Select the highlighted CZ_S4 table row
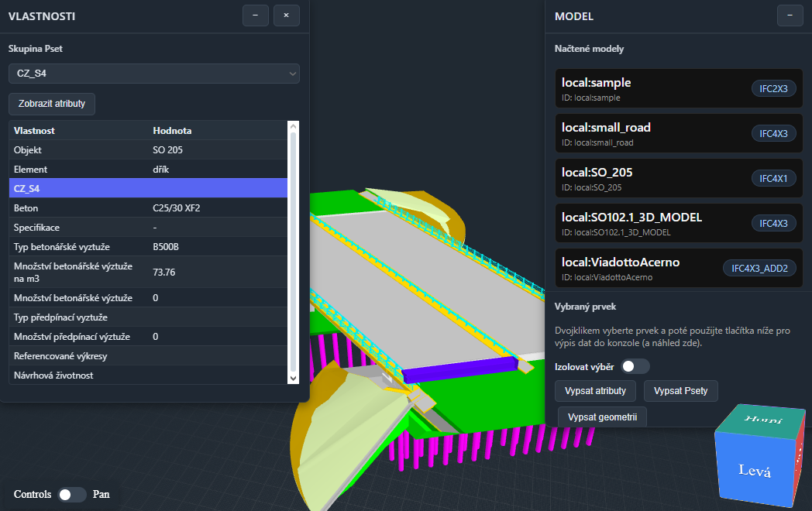812x511 pixels. (x=147, y=188)
